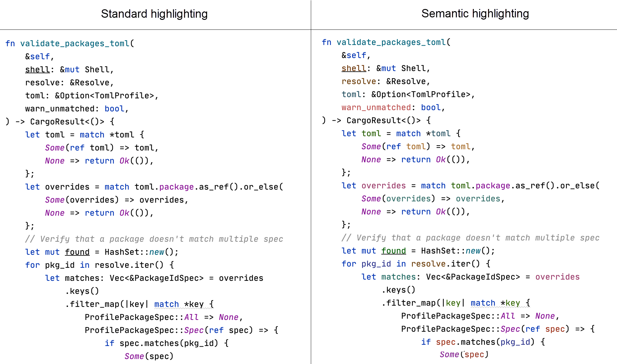The width and height of the screenshot is (617, 364).
Task: Select the spec.matches(pkg_id) condition on the left
Action: click(x=169, y=343)
